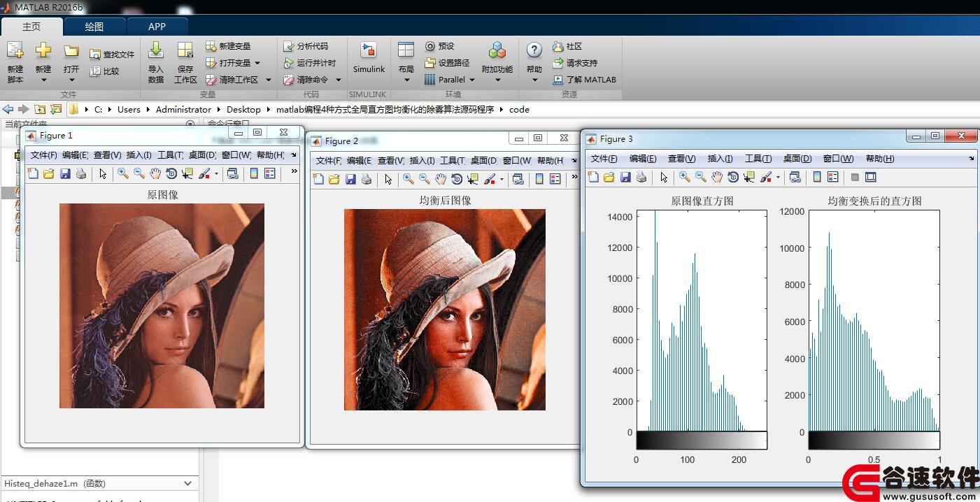Click code folder in the address path

(519, 109)
